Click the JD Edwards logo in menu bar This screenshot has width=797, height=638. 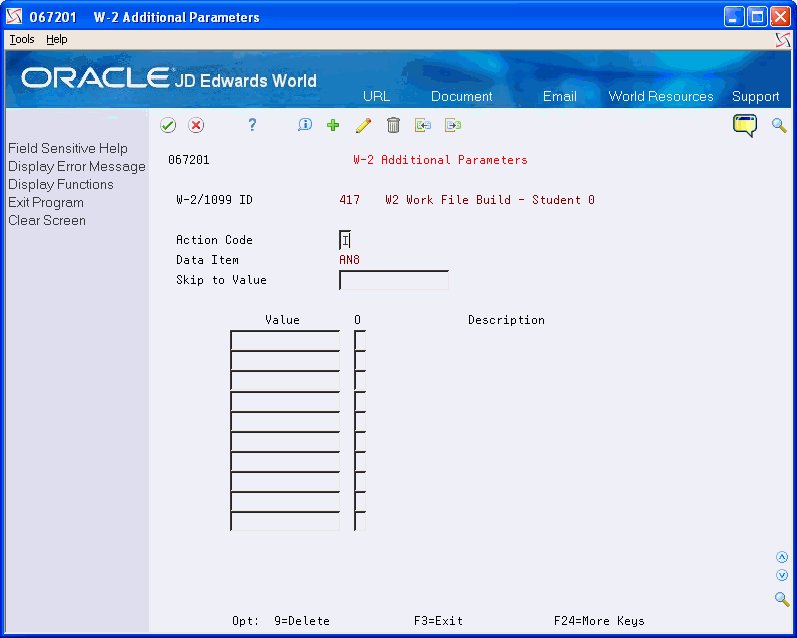[783, 40]
